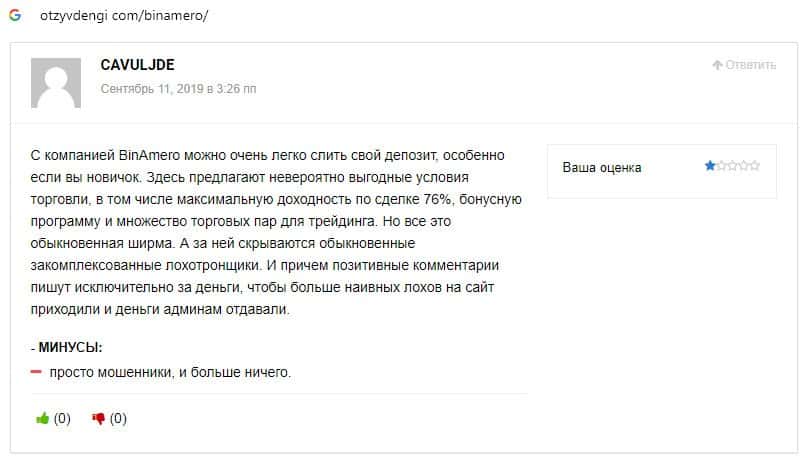
Task: Click the like counter next to thumbs-up
Action: [x=62, y=419]
